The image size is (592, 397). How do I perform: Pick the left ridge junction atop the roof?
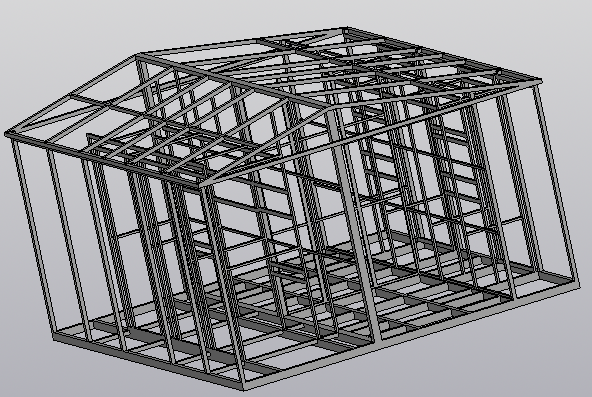click(139, 57)
